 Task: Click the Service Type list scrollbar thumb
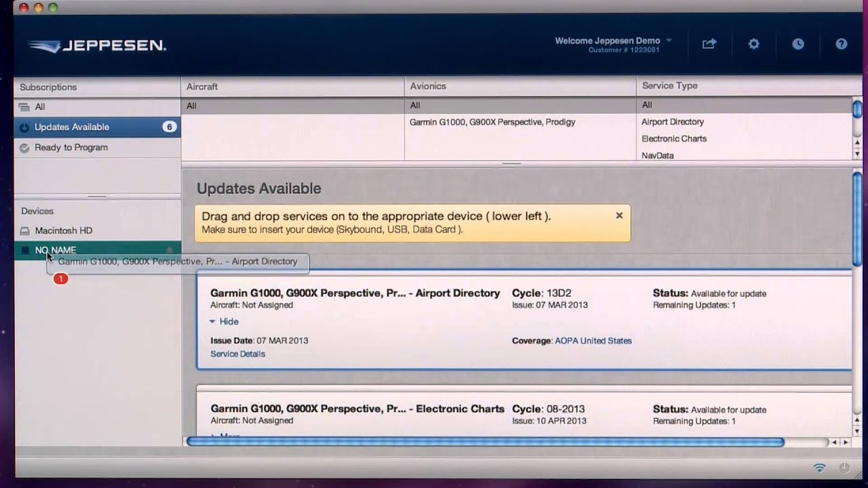857,109
